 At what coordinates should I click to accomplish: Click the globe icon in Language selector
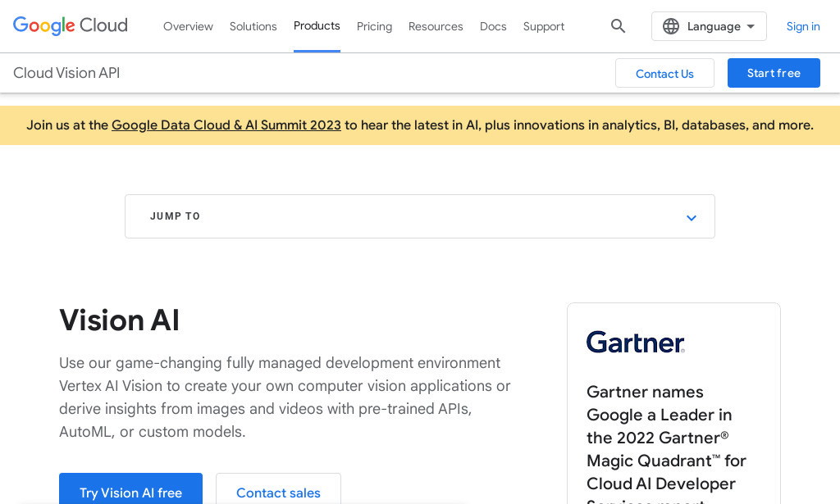tap(671, 26)
